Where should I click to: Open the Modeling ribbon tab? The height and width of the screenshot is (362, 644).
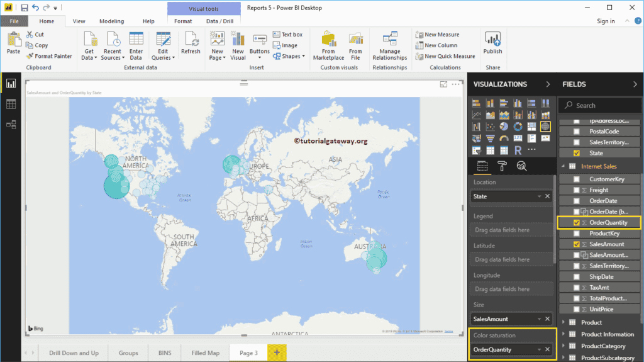112,21
